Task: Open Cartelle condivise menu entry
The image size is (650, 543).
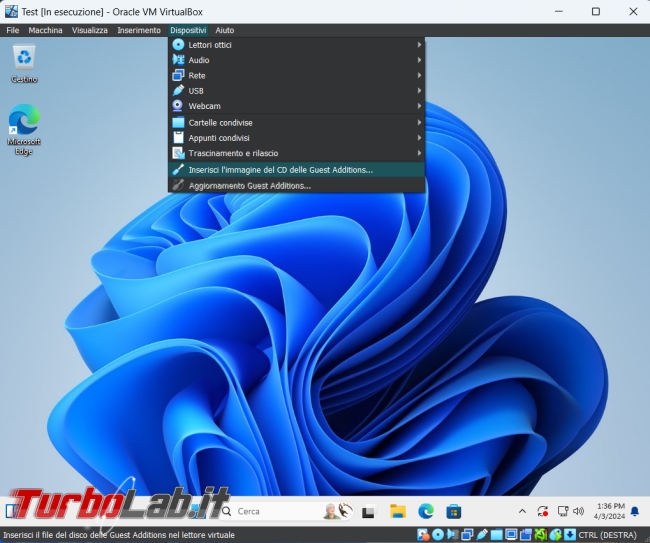Action: (296, 123)
